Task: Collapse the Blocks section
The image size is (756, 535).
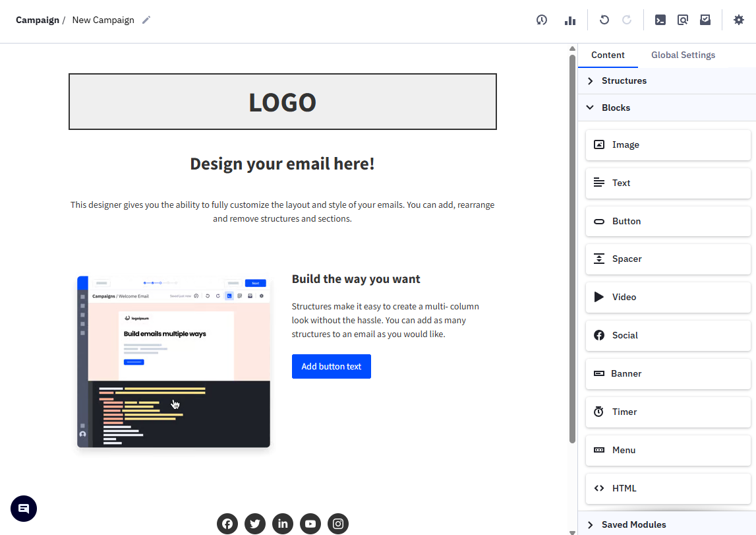Action: [616, 107]
